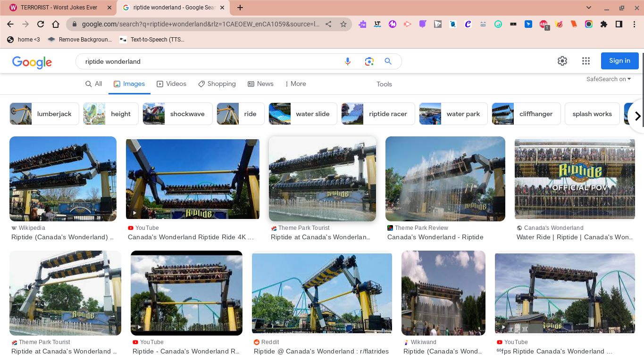
Task: Click the Sign in button
Action: coord(619,61)
